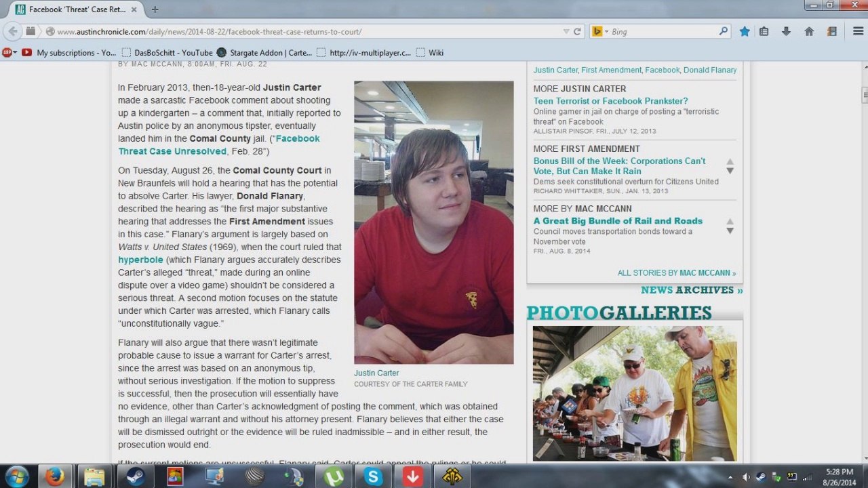The width and height of the screenshot is (868, 488).
Task: Open Windows Explorer folder taskbar icon
Action: (94, 476)
